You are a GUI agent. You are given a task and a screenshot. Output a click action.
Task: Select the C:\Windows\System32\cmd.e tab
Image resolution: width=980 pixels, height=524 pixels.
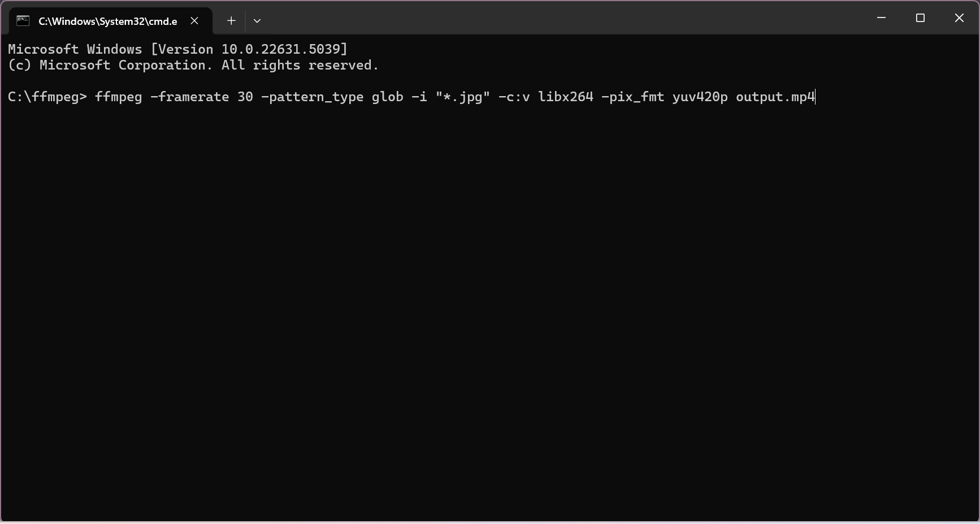coord(107,21)
